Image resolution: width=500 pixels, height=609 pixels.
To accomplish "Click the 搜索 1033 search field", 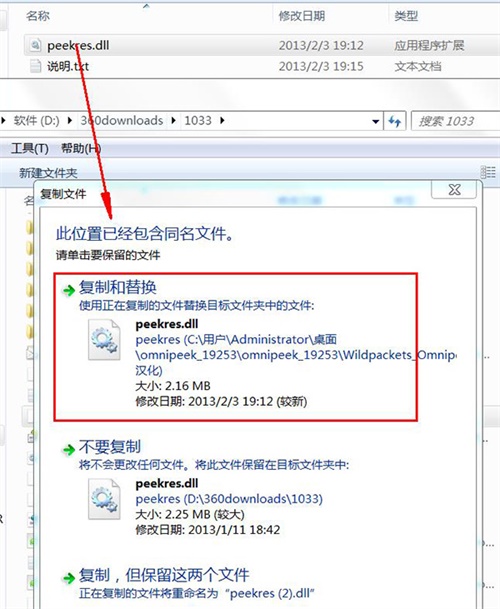I will [x=455, y=121].
